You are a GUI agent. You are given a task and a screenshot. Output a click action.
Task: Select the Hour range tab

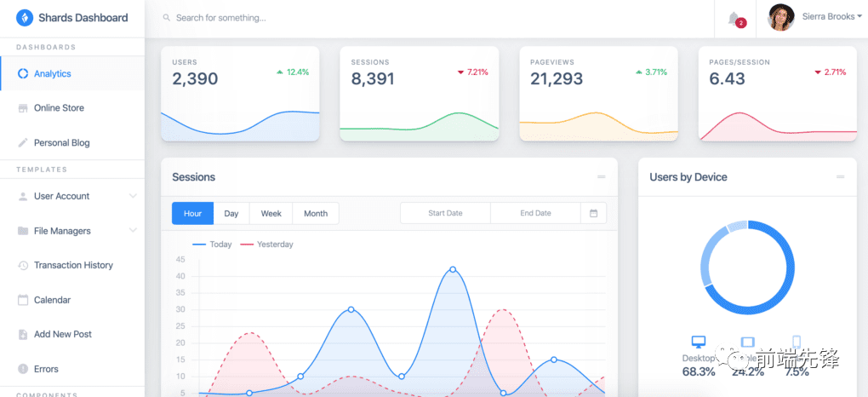point(192,213)
